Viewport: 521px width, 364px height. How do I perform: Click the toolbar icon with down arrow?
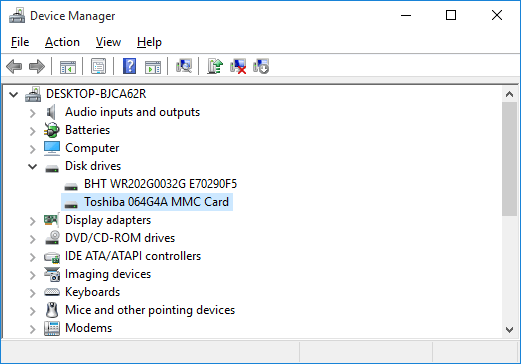[x=261, y=66]
